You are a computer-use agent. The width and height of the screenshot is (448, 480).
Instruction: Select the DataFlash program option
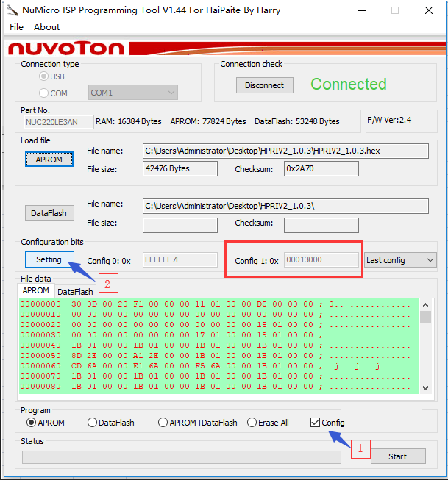pyautogui.click(x=111, y=423)
